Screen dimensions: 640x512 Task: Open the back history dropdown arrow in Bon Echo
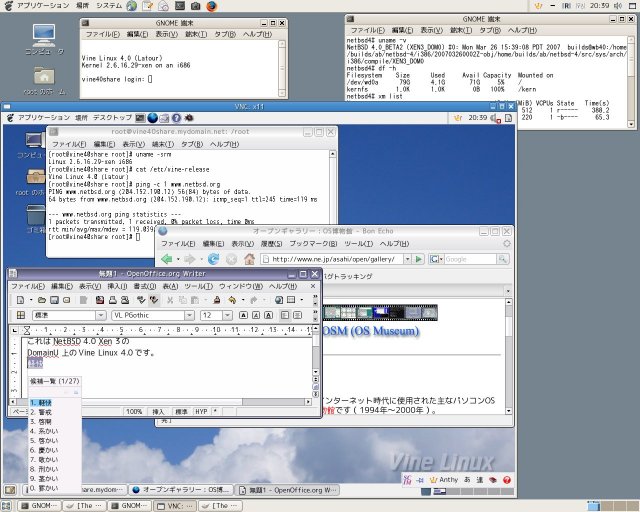pyautogui.click(x=178, y=259)
